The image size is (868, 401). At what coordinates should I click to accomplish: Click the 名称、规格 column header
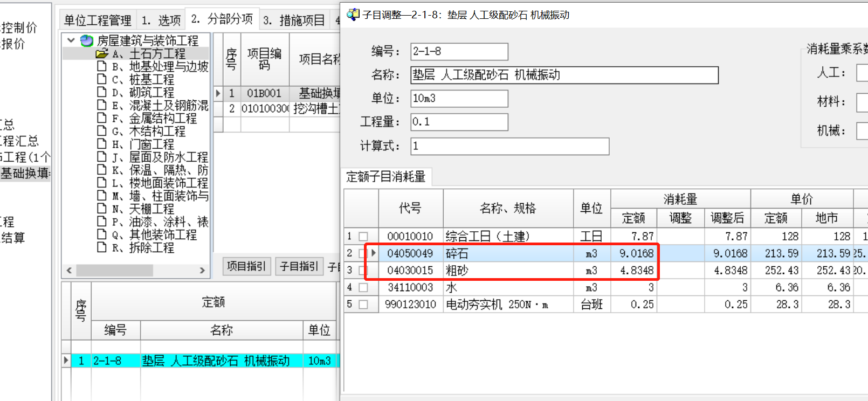coord(508,208)
